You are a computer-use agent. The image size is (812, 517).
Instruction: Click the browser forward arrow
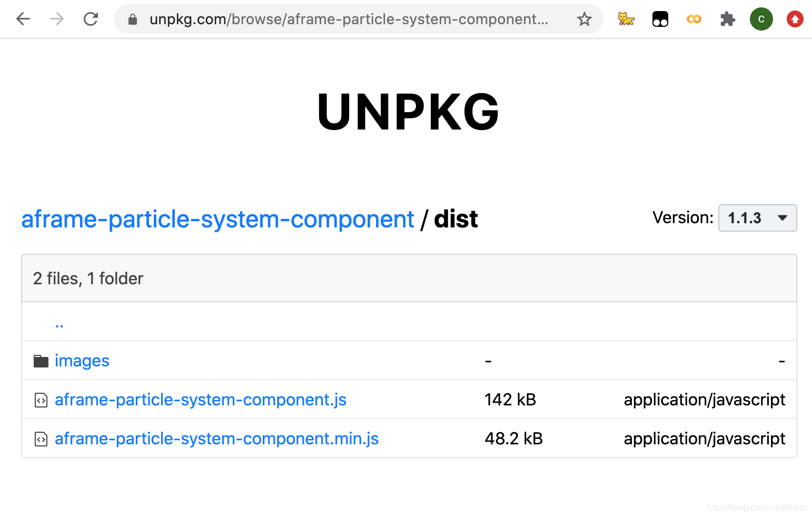(x=57, y=19)
